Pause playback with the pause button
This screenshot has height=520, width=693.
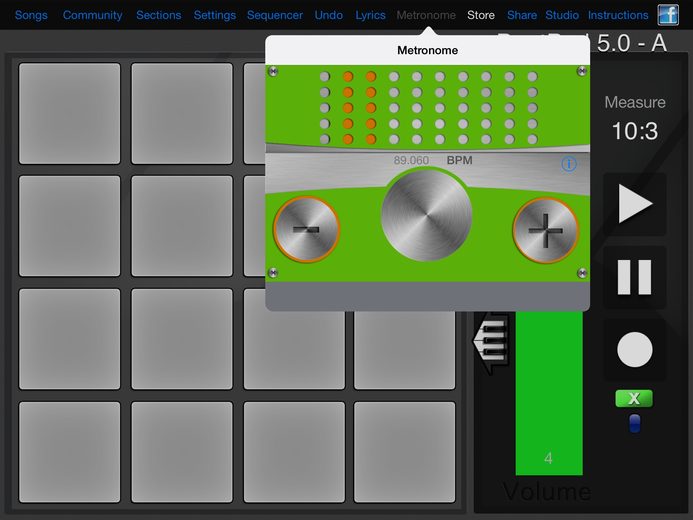point(635,277)
